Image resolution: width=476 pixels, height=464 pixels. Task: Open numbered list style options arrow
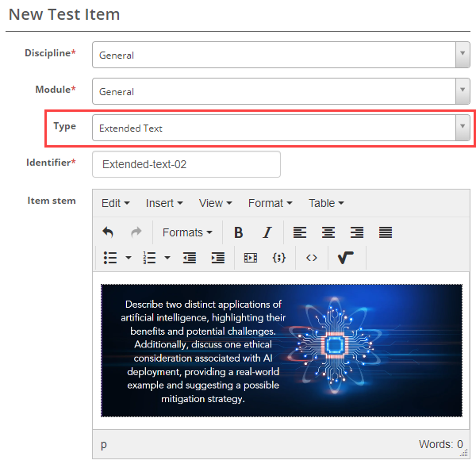167,258
